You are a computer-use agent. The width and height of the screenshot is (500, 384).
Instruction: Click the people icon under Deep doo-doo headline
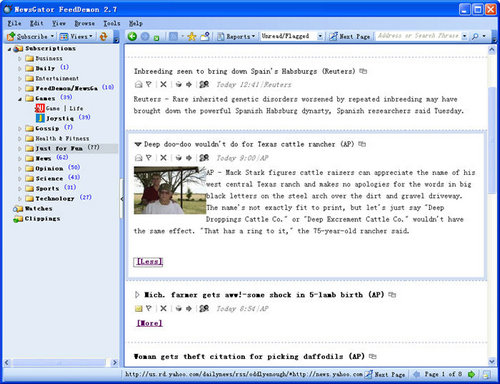pos(204,158)
